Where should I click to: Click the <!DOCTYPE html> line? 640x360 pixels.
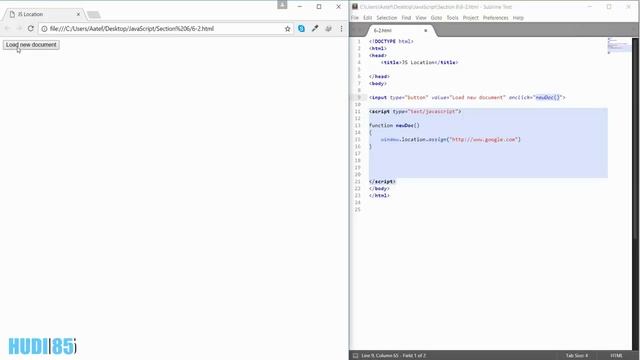pyautogui.click(x=391, y=42)
